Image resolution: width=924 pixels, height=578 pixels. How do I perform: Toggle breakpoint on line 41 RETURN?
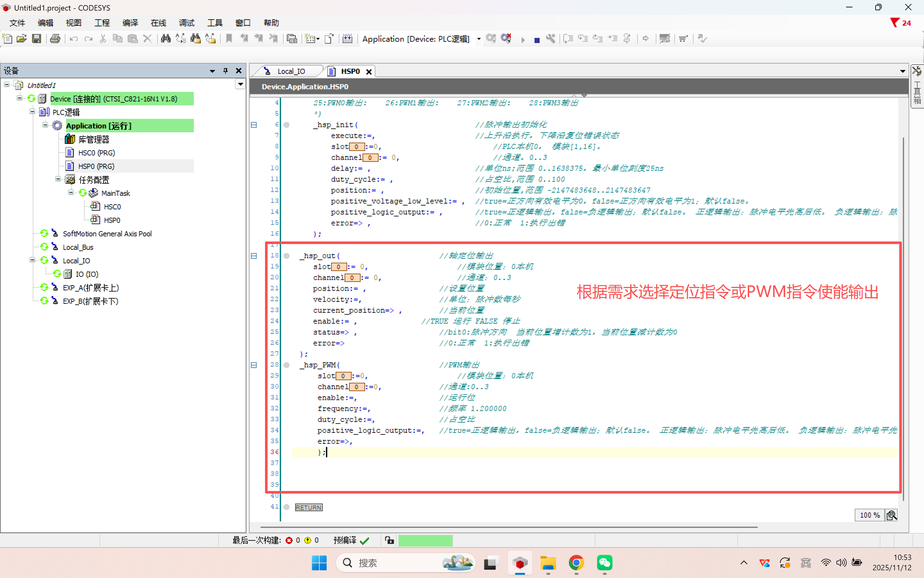(287, 507)
